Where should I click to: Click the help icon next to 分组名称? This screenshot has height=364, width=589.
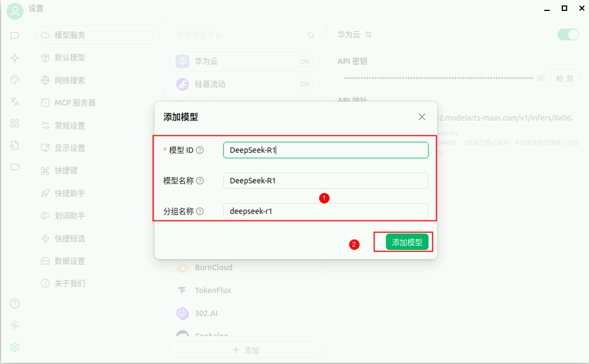tap(200, 211)
